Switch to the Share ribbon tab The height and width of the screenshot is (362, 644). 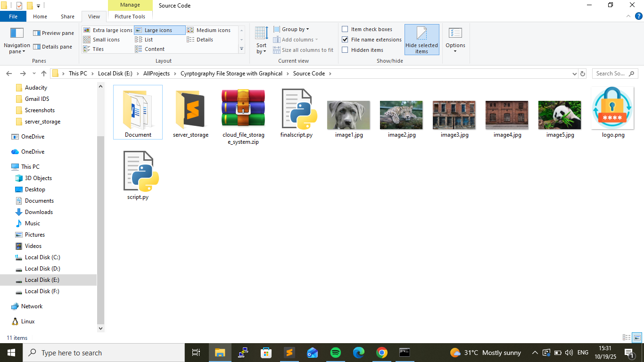(67, 16)
